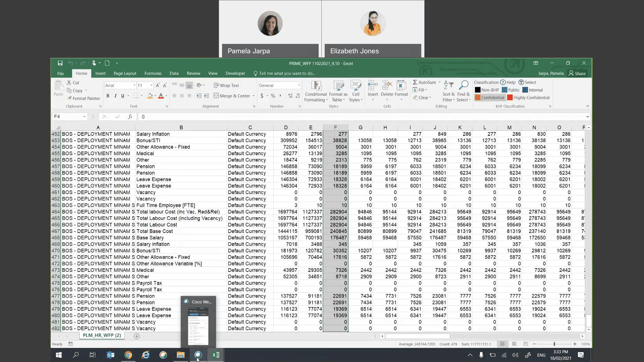The width and height of the screenshot is (644, 362).
Task: Select the Highly Confidential classification
Action: pos(528,98)
